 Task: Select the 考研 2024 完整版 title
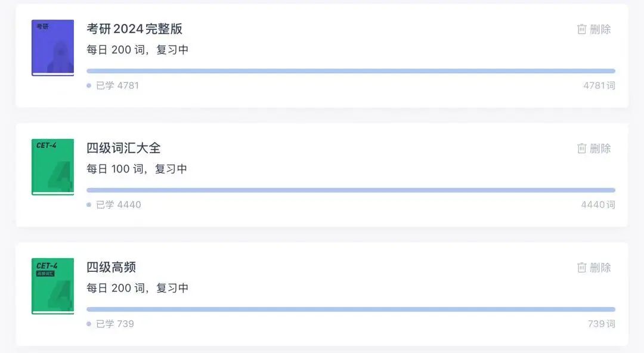pos(134,29)
